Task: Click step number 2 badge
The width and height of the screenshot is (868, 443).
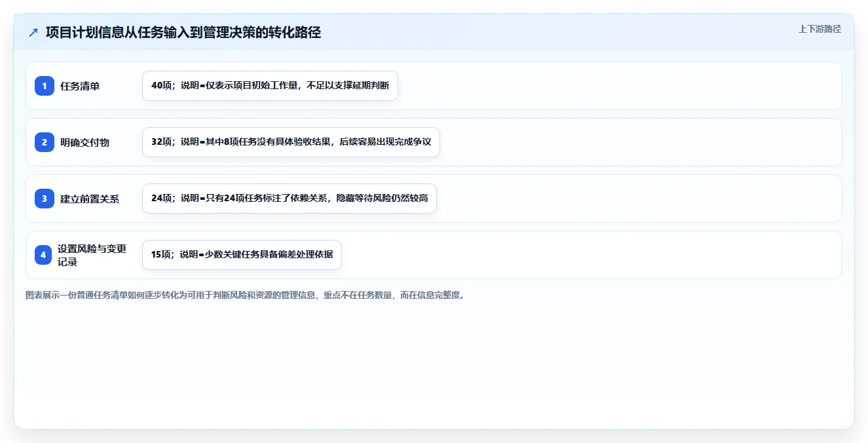Action: pyautogui.click(x=45, y=142)
